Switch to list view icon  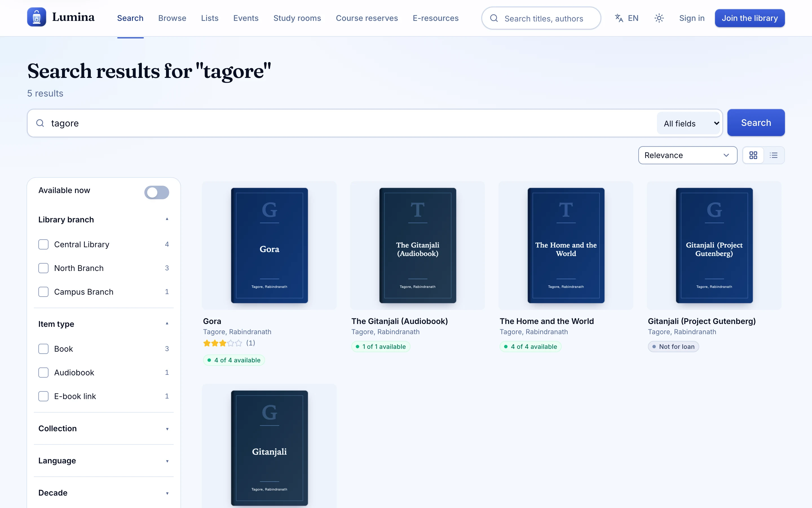[774, 155]
